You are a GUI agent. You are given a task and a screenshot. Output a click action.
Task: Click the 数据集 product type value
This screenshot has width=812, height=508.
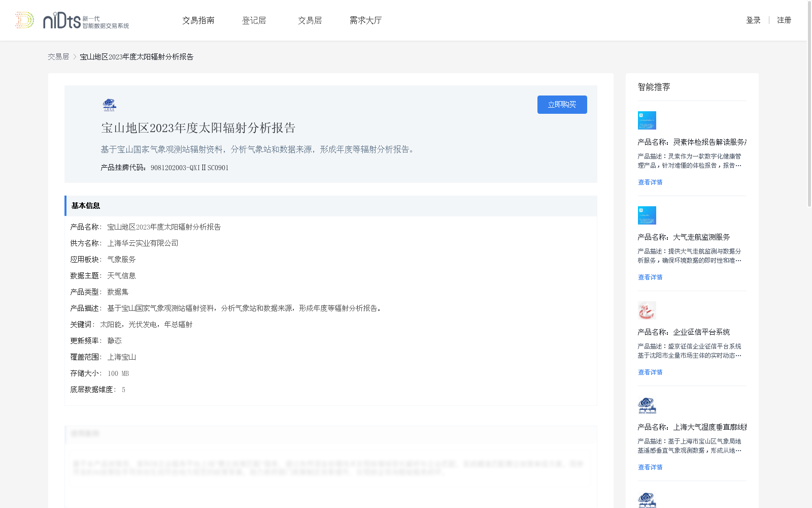[x=118, y=292]
